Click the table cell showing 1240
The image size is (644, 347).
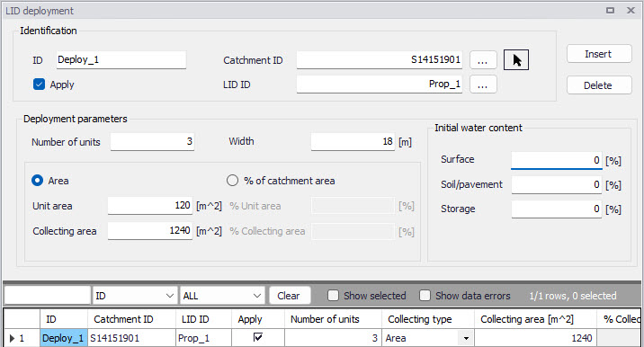[x=535, y=338]
